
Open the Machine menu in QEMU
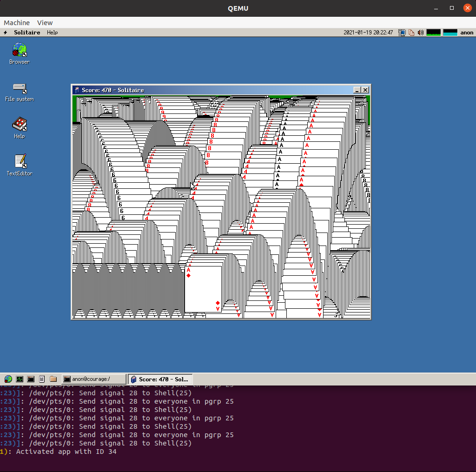(x=16, y=22)
